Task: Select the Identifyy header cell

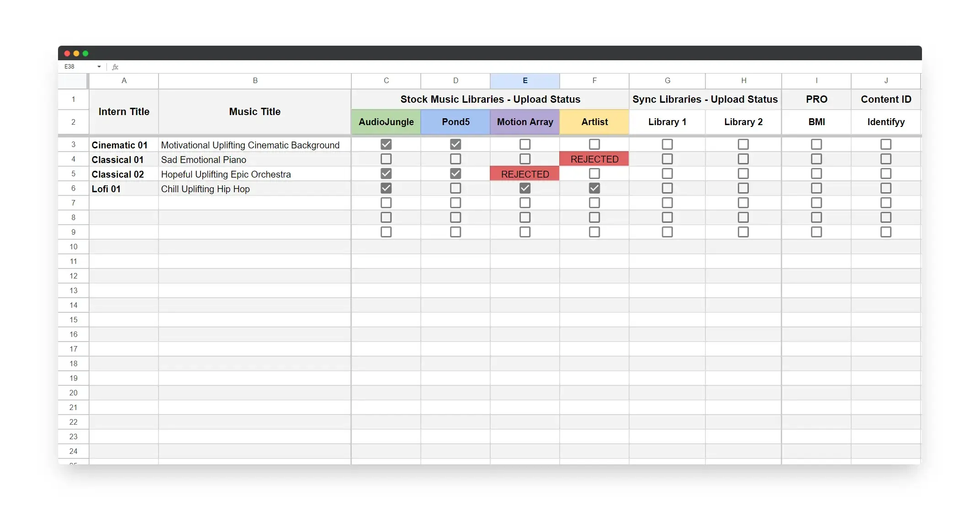Action: (x=886, y=122)
